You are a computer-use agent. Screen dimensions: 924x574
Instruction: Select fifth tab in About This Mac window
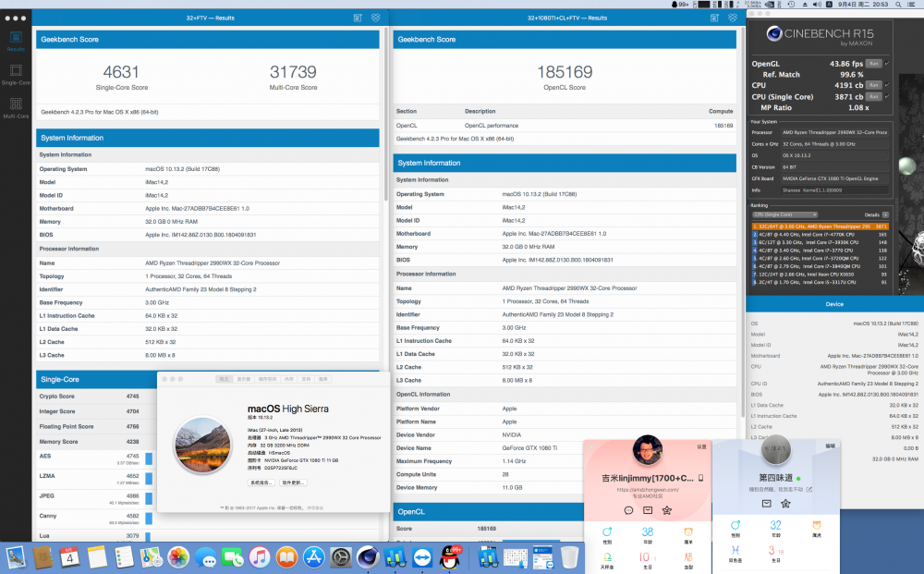tap(306, 379)
